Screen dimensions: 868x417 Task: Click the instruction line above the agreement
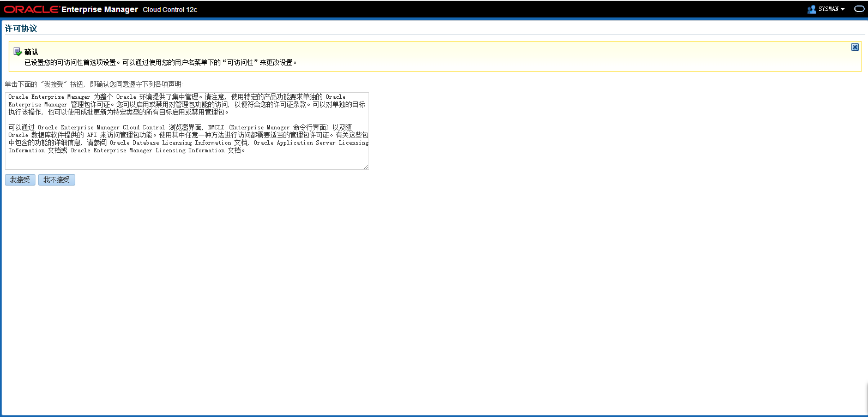[x=94, y=84]
